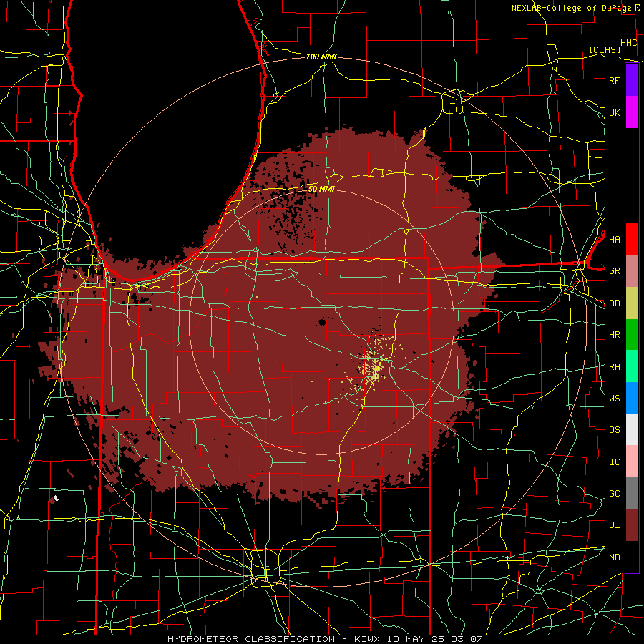Click the gray GC legend swatch
This screenshot has width=644, height=644.
click(632, 493)
